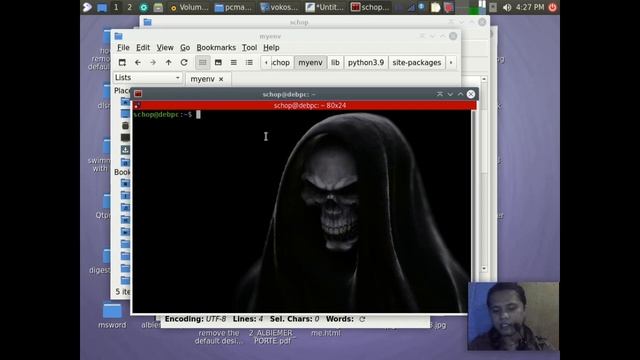Open the File menu
The image size is (640, 360).
click(123, 48)
